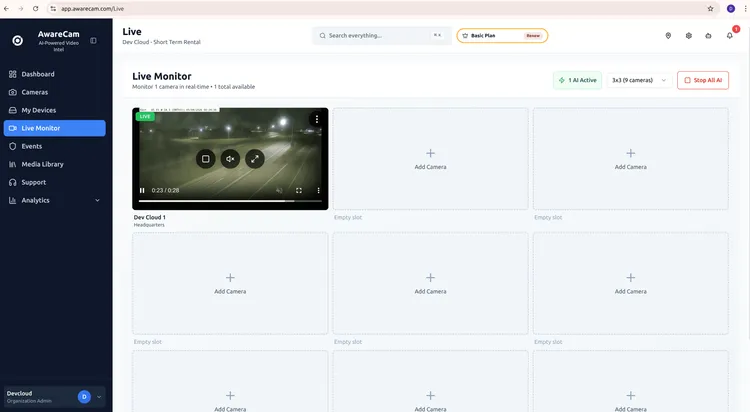Screen dimensions: 750x412
Task: Click the browser address bar URL
Action: [x=92, y=9]
